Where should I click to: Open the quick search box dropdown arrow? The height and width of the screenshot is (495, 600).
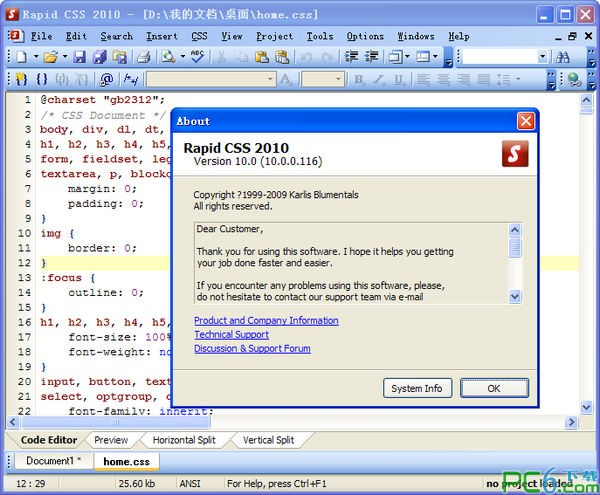coord(542,57)
